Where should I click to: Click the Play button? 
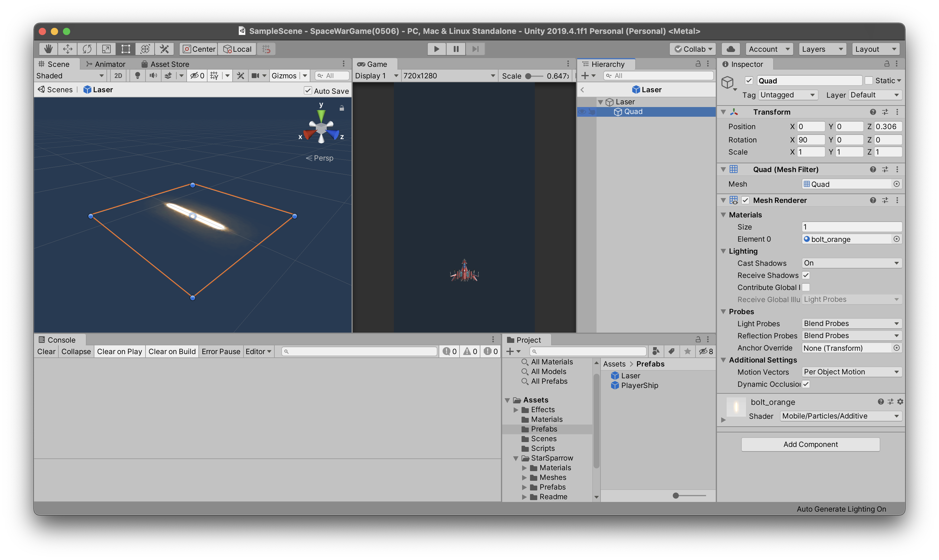[x=436, y=49]
